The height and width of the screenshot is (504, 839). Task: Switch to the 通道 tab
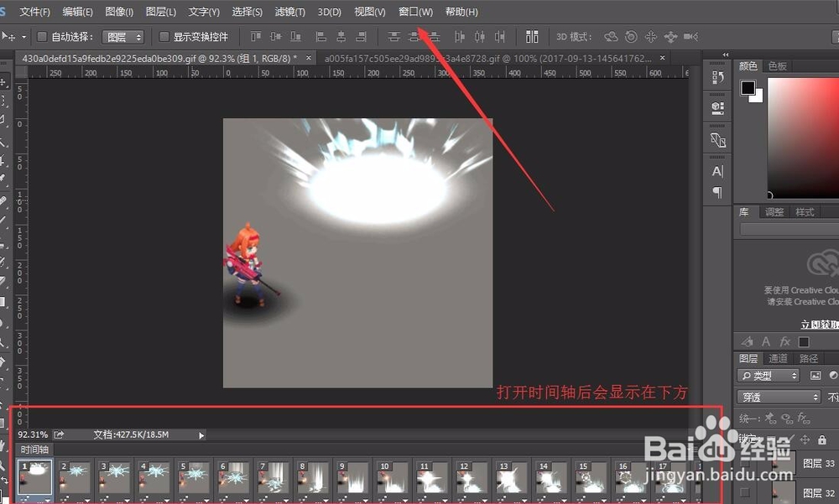click(778, 358)
